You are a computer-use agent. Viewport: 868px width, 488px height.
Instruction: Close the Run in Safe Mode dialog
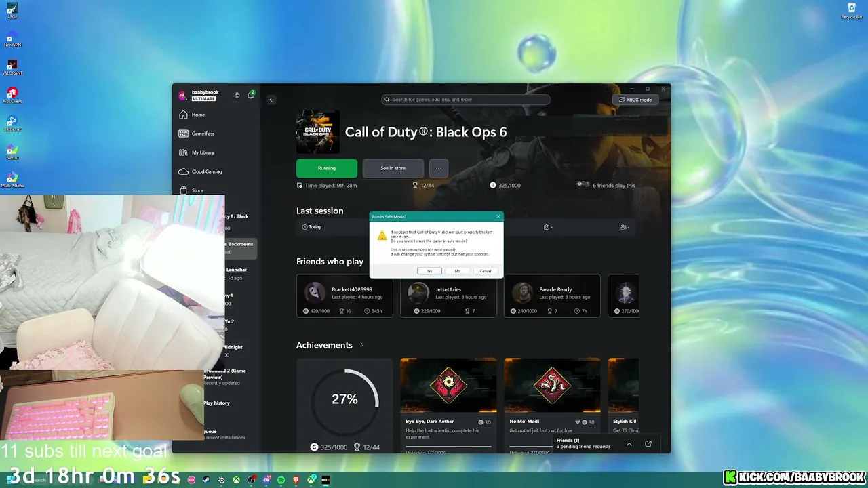(498, 217)
